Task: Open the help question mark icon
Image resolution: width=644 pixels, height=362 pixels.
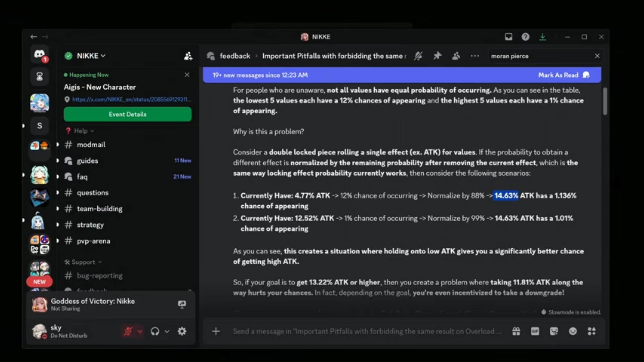Action: point(525,37)
